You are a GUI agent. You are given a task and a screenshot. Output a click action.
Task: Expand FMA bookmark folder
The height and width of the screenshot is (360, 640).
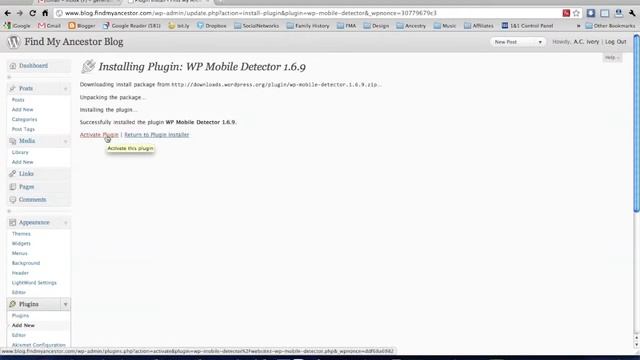(346, 26)
